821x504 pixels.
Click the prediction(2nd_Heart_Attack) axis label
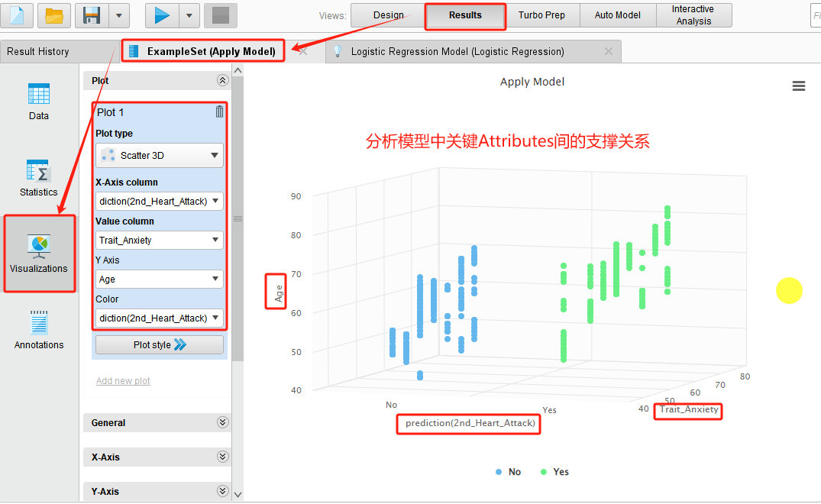click(x=470, y=423)
